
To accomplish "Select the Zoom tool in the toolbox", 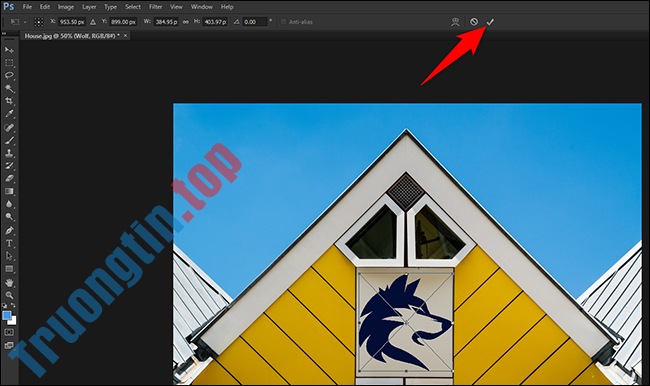I will coord(9,296).
